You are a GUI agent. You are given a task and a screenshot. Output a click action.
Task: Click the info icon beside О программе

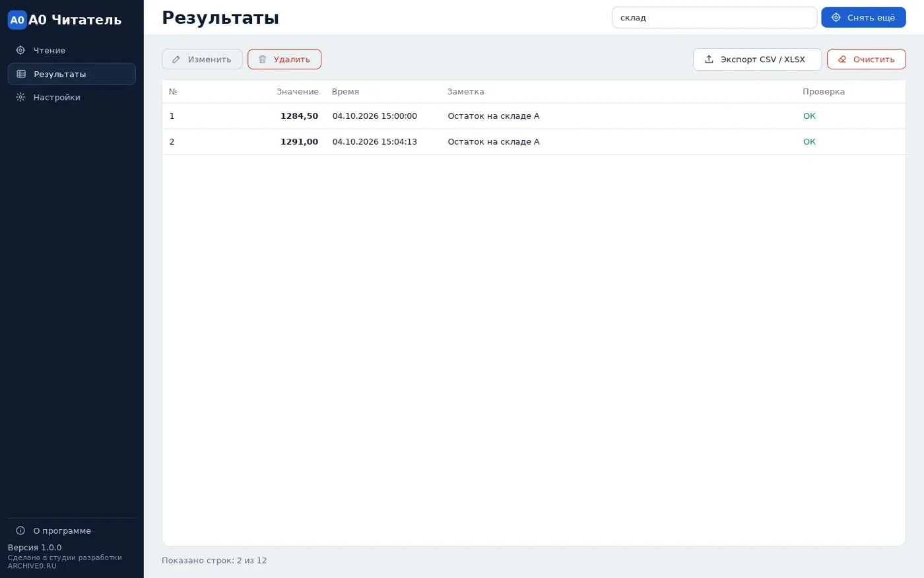20,530
